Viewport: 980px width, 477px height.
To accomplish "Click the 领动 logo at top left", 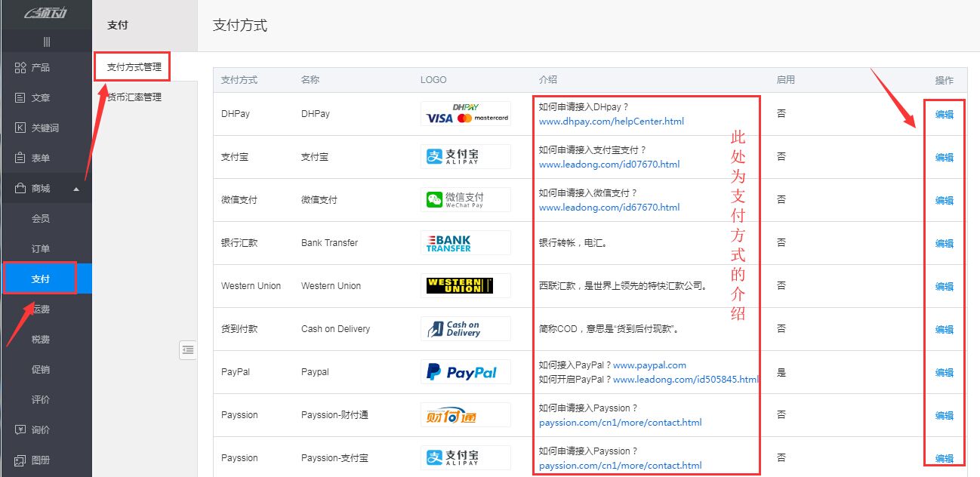I will [46, 13].
